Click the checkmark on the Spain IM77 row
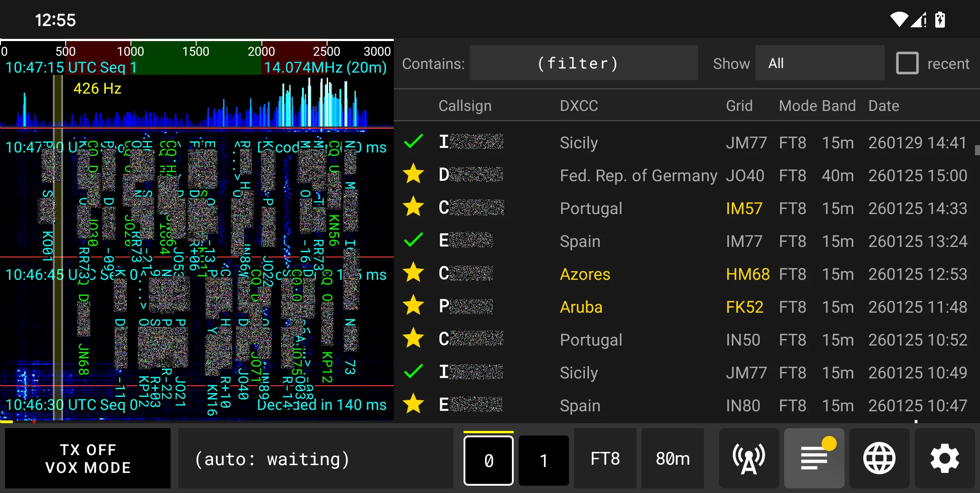Image resolution: width=980 pixels, height=493 pixels. 413,240
